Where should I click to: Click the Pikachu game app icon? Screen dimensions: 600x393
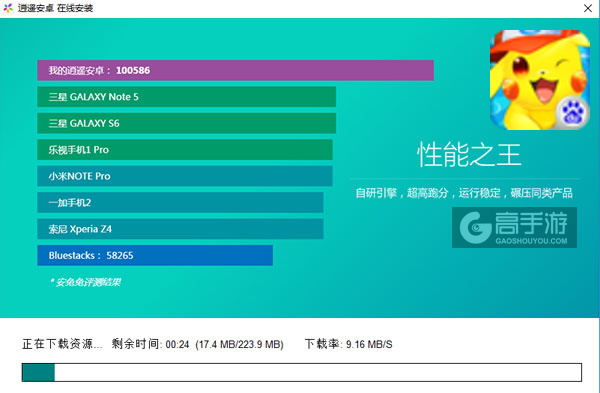tap(540, 80)
